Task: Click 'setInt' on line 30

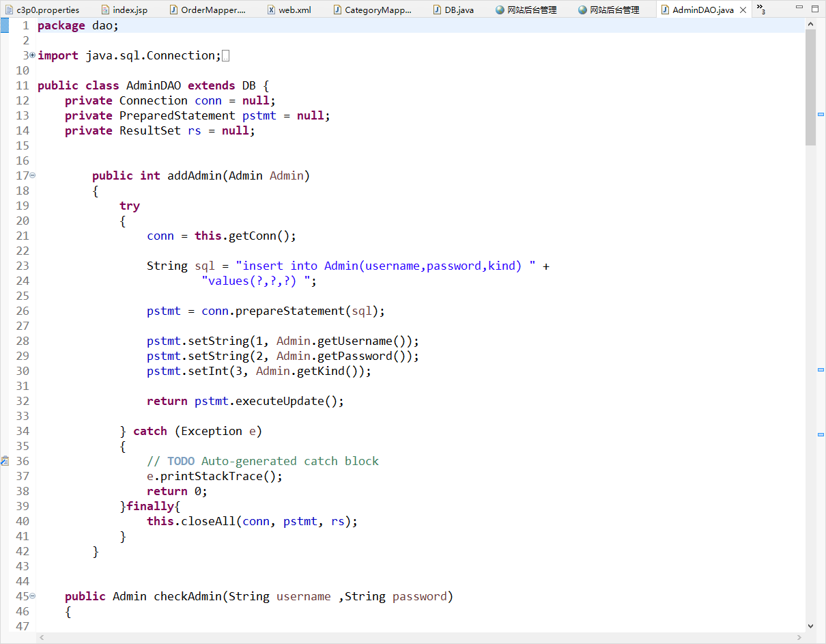Action: click(x=208, y=371)
